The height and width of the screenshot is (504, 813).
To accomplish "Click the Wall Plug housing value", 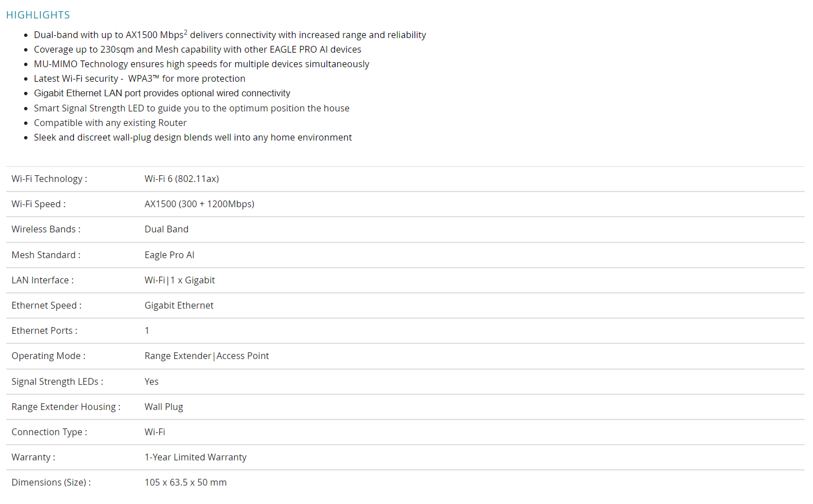I will coord(164,407).
